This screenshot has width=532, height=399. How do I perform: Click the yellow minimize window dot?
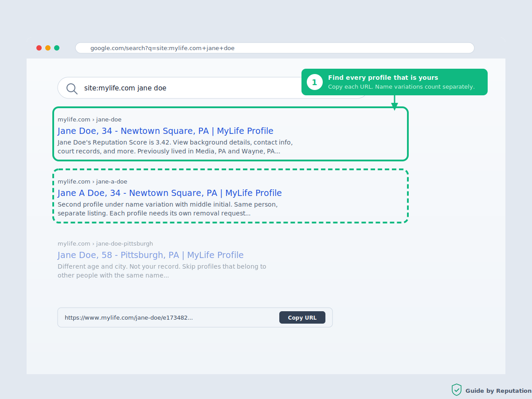point(48,48)
